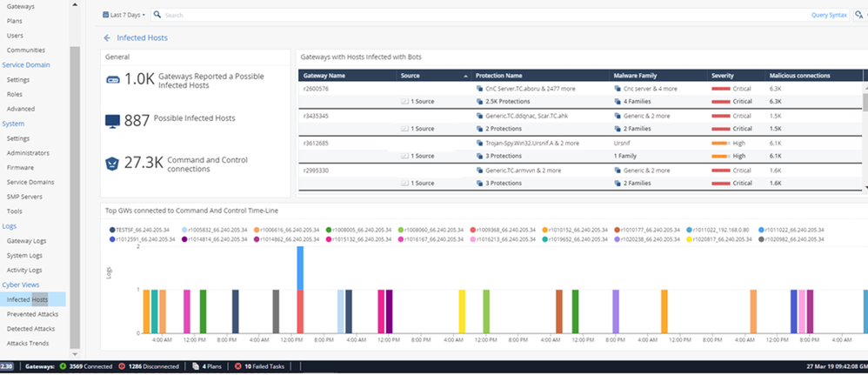Click the monitor icon beside 887 Possible Infected Hosts
The image size is (868, 375).
pos(113,119)
